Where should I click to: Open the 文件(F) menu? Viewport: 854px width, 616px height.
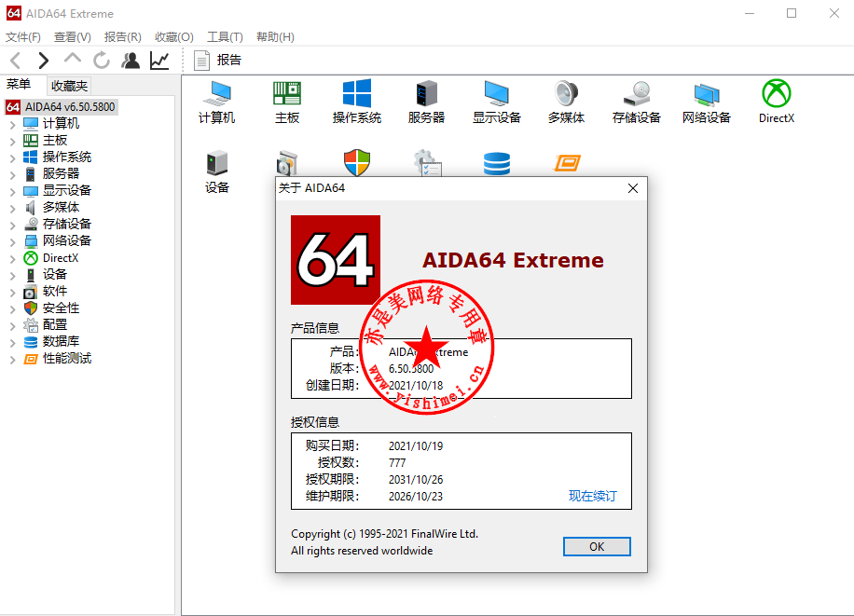tap(23, 37)
